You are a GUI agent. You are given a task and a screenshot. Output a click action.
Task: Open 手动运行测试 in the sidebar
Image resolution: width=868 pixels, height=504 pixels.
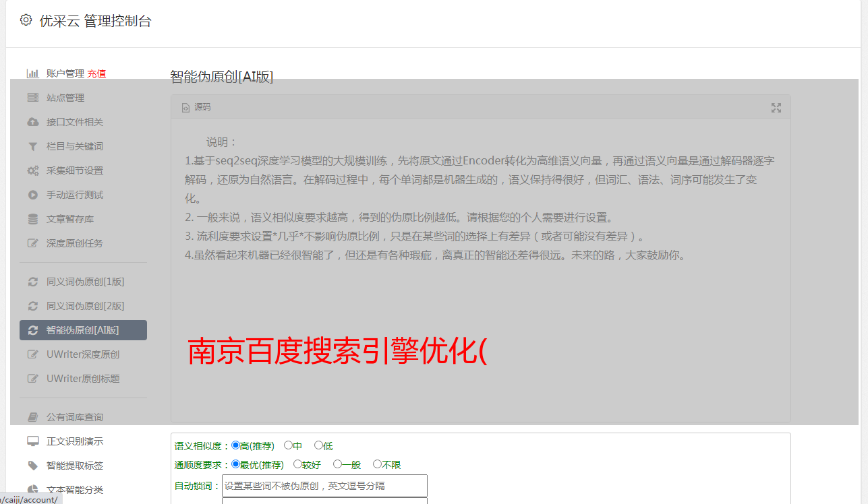coord(75,195)
